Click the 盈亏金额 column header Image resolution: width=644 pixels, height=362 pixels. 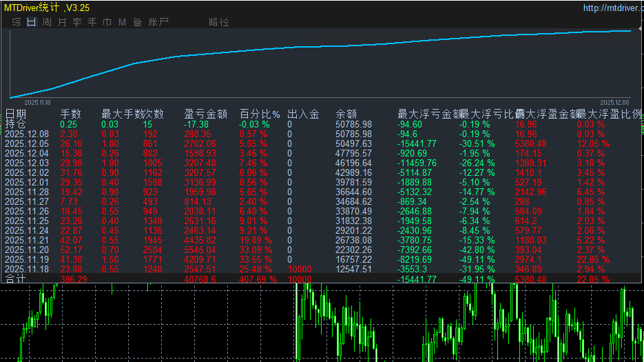[205, 114]
